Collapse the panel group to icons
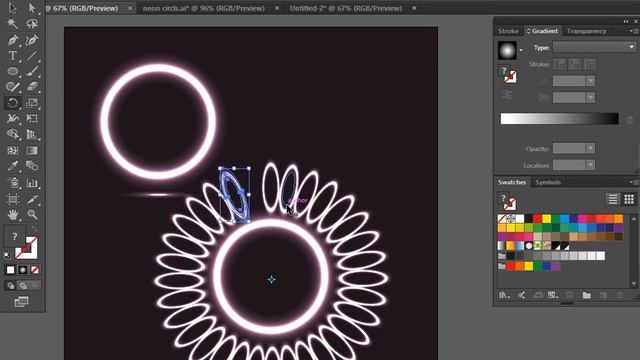The height and width of the screenshot is (360, 640). [626, 21]
